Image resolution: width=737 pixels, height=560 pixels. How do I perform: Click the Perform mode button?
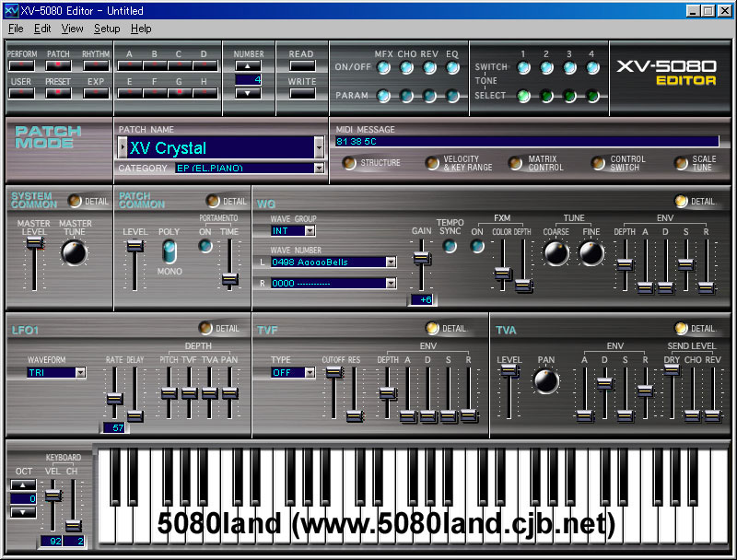click(x=21, y=65)
